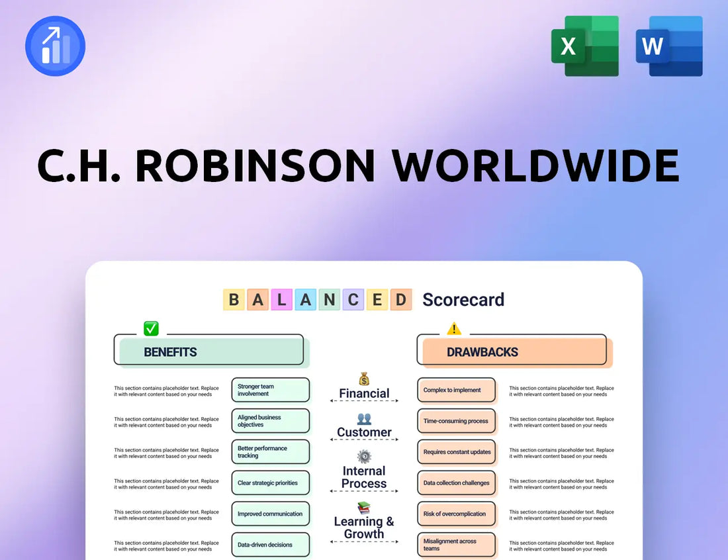Click the Learning & Growth label

(364, 528)
